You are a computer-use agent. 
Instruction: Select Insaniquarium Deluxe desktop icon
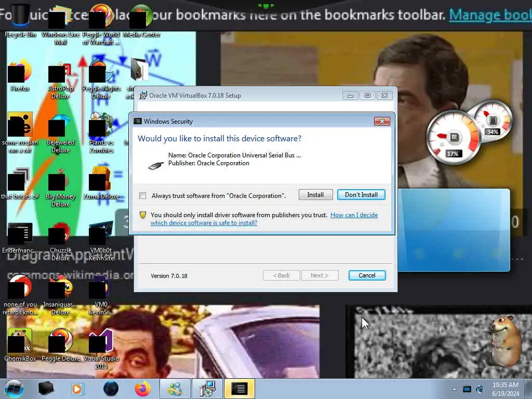pos(60,295)
